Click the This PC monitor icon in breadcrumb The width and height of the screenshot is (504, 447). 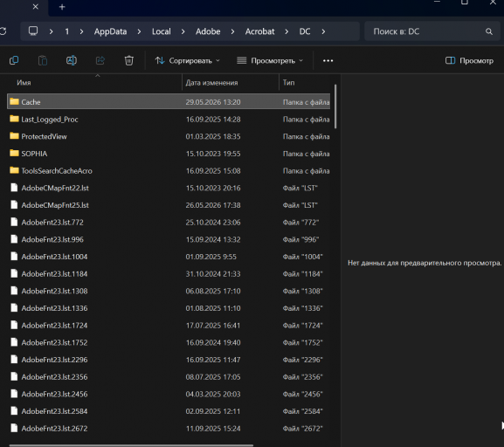click(33, 31)
